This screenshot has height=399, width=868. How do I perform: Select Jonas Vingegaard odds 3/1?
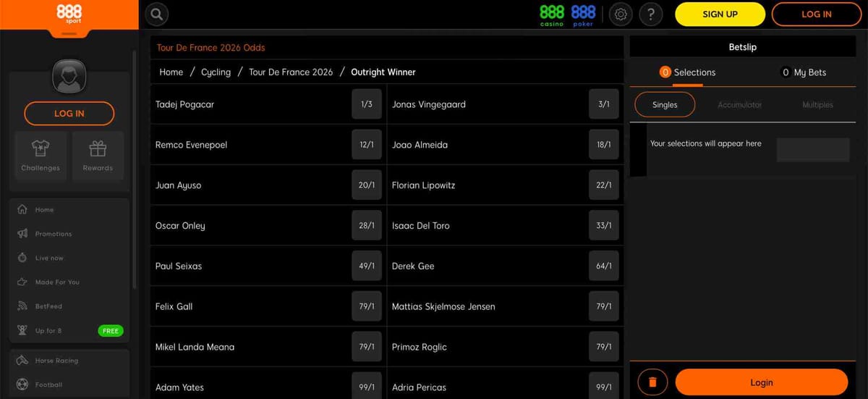pyautogui.click(x=604, y=104)
